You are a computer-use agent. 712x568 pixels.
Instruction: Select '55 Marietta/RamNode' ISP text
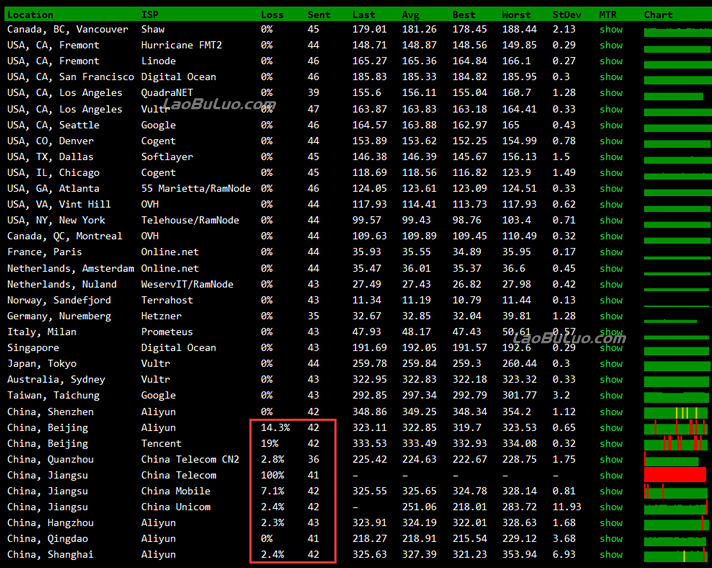[196, 189]
